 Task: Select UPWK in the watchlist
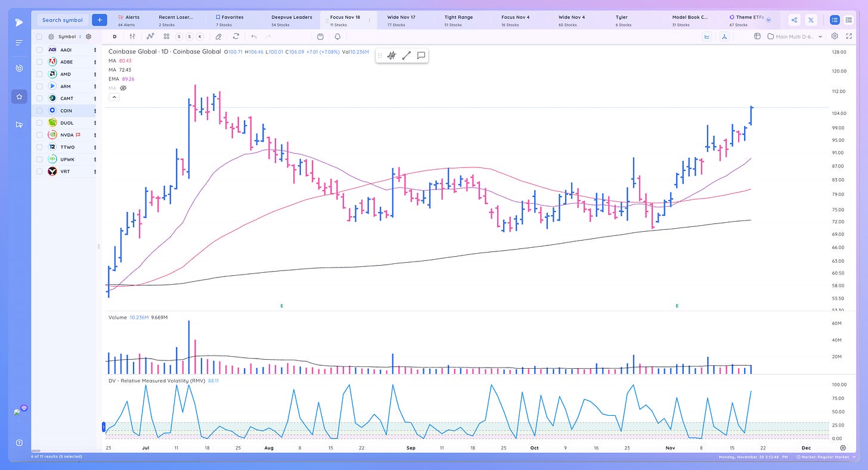point(64,159)
